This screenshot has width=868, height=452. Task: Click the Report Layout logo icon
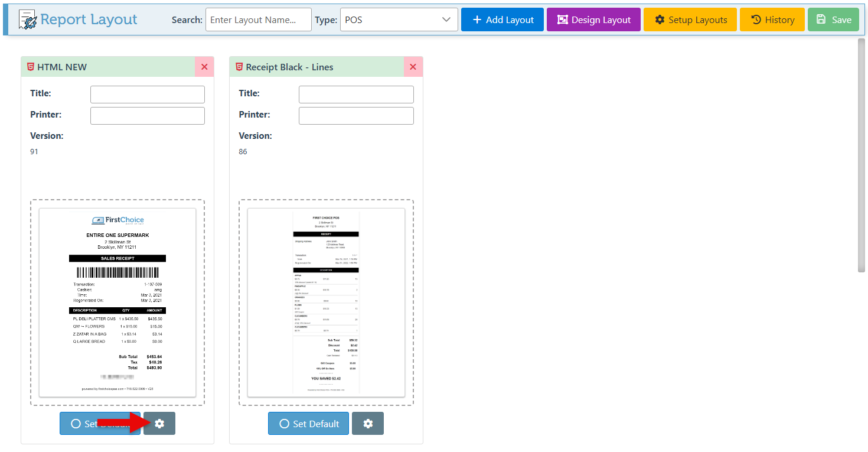[x=27, y=20]
